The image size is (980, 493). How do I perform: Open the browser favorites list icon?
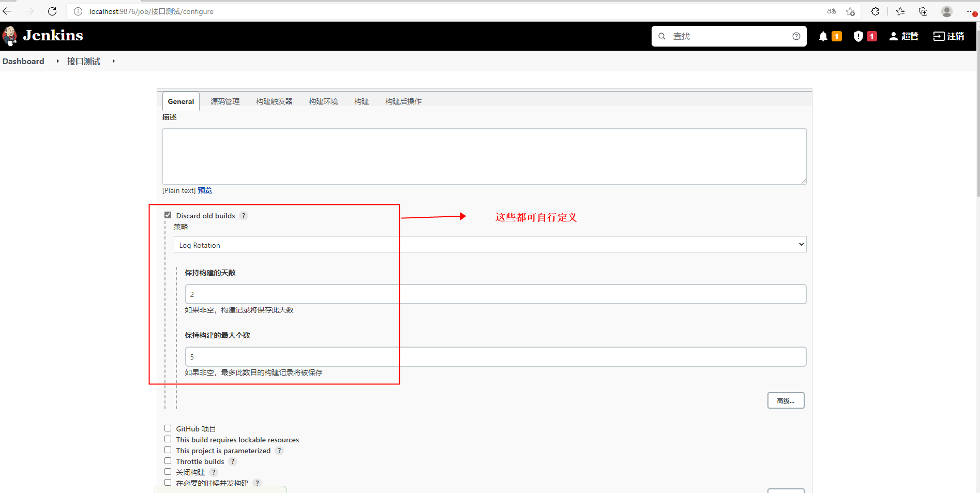(x=900, y=11)
